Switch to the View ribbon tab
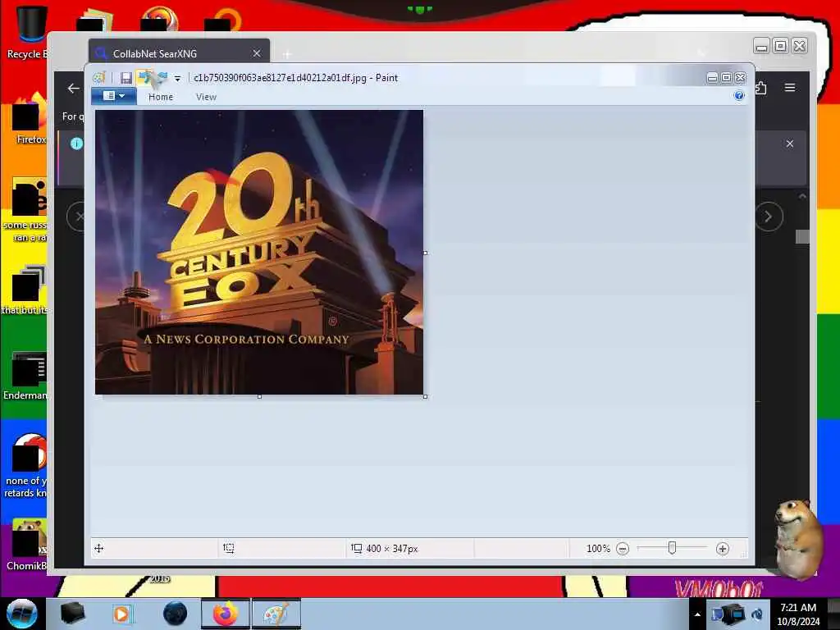The image size is (840, 630). click(x=206, y=97)
